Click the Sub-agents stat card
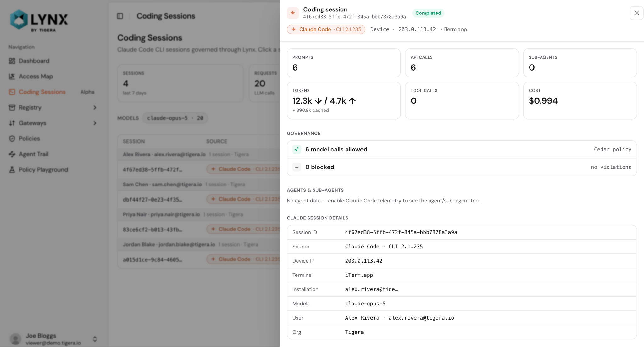This screenshot has width=644, height=347. [x=580, y=63]
